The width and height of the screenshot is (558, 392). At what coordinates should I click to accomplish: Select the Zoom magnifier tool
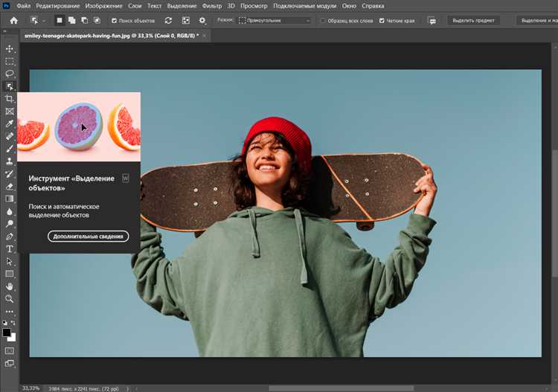[x=10, y=299]
